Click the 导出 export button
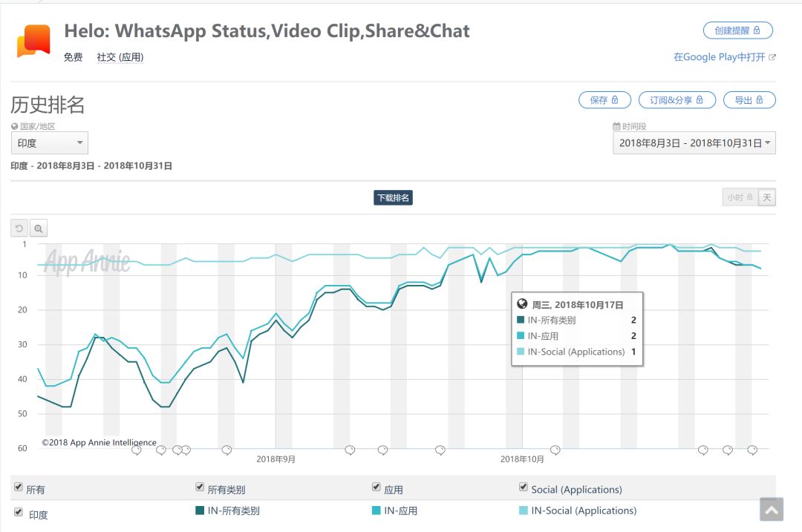This screenshot has height=532, width=802. point(749,100)
